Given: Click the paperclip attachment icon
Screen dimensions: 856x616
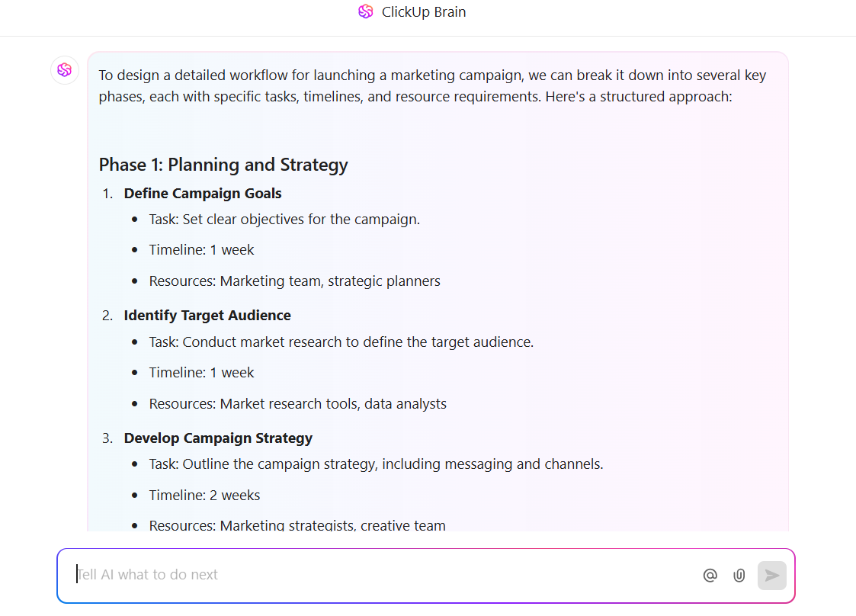Looking at the screenshot, I should (739, 575).
